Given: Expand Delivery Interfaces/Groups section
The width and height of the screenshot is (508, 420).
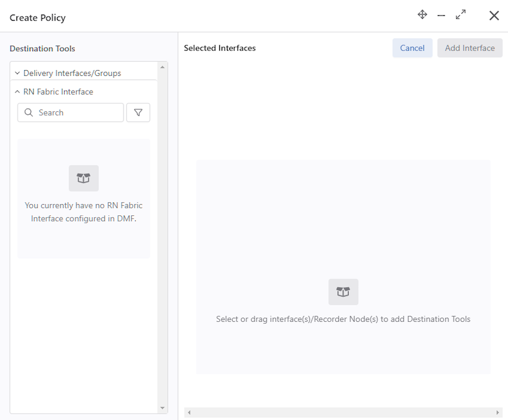Looking at the screenshot, I should click(x=17, y=74).
